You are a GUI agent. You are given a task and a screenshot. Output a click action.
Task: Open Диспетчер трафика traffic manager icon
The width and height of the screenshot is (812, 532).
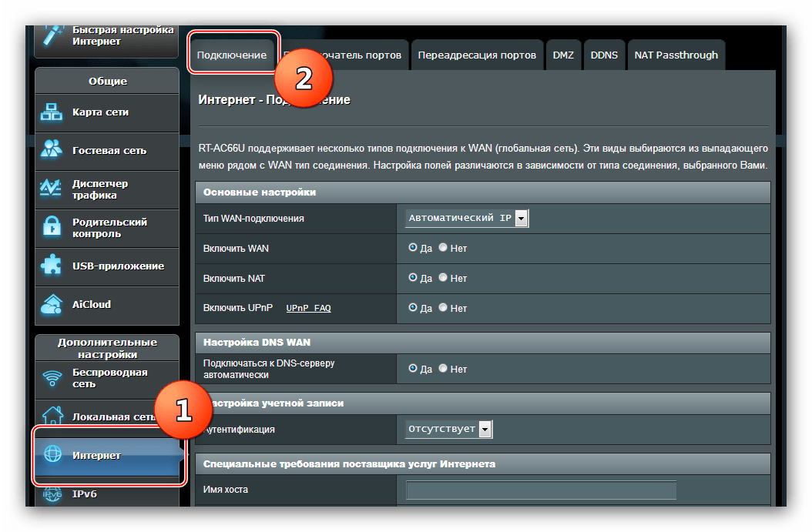point(51,189)
